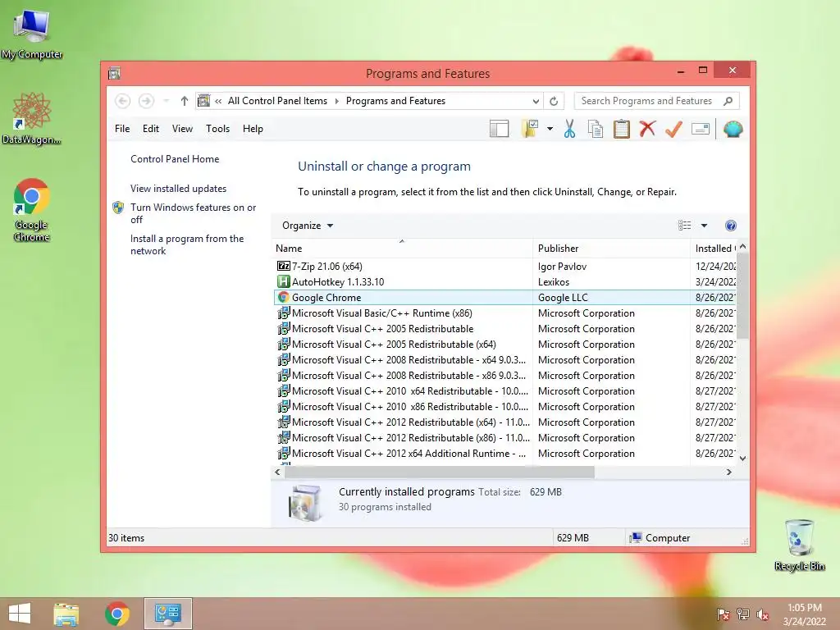Click the horizontal scrollbar right arrow
This screenshot has width=840, height=630.
(728, 472)
